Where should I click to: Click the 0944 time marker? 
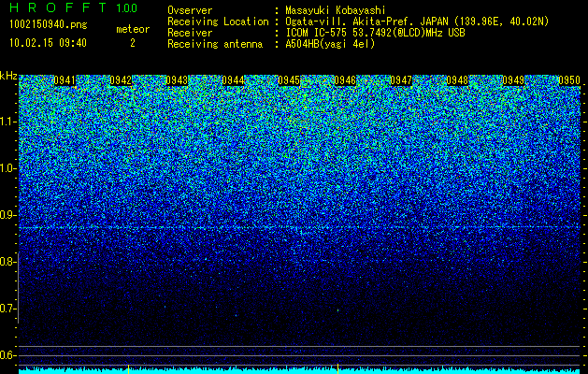(x=233, y=80)
